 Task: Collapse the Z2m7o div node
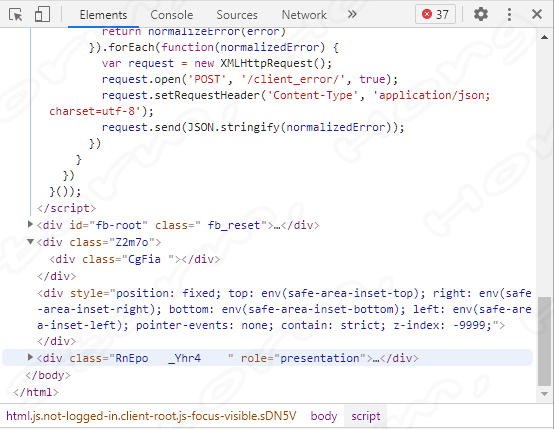click(30, 242)
